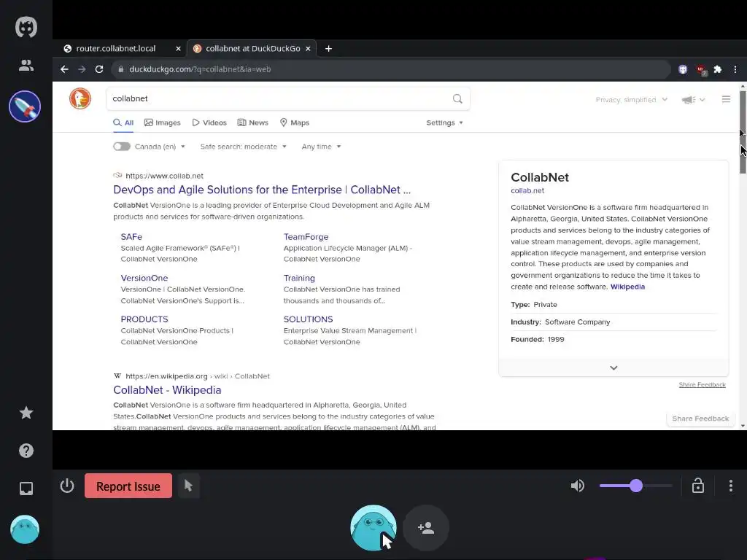Click the Share Feedback button at bottom right

(700, 419)
